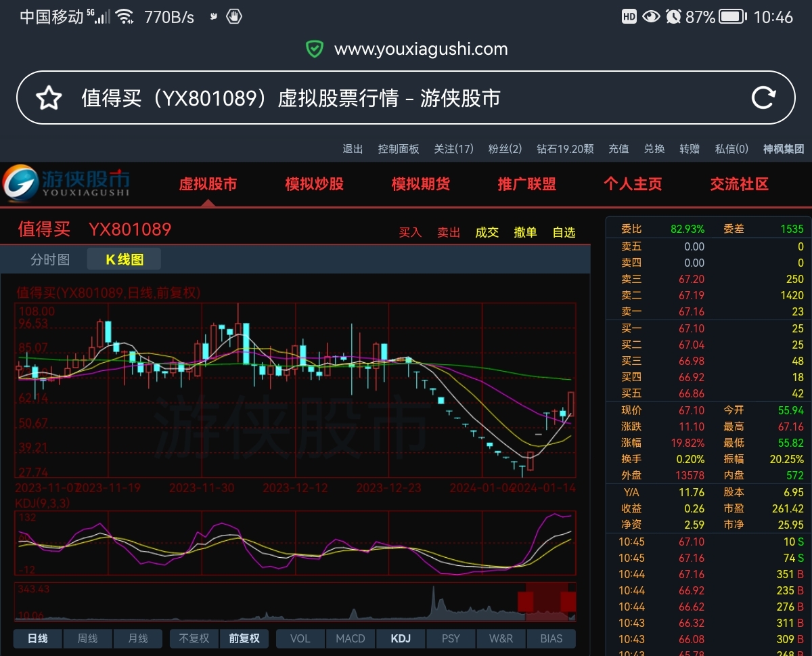The width and height of the screenshot is (812, 656).
Task: Switch to the 分时图 tab
Action: (x=50, y=259)
